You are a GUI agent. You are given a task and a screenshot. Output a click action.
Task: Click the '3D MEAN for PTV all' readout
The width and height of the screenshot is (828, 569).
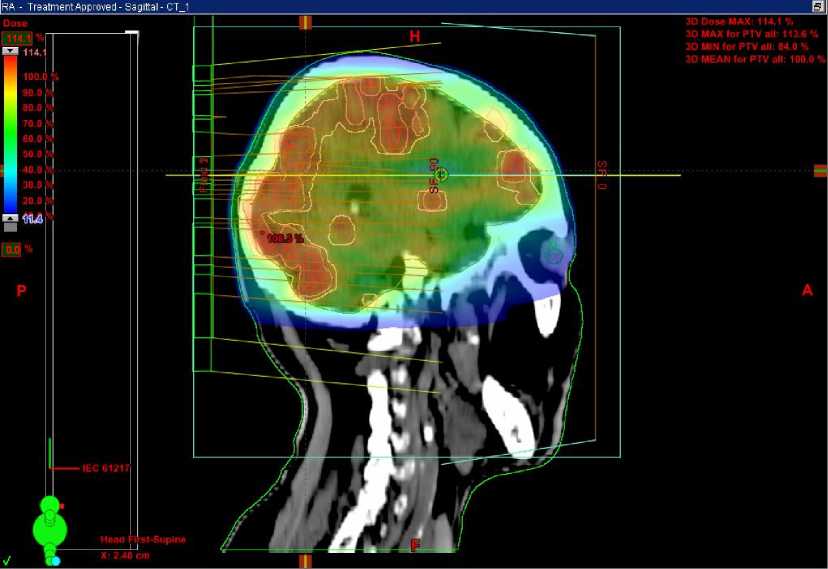pyautogui.click(x=755, y=59)
